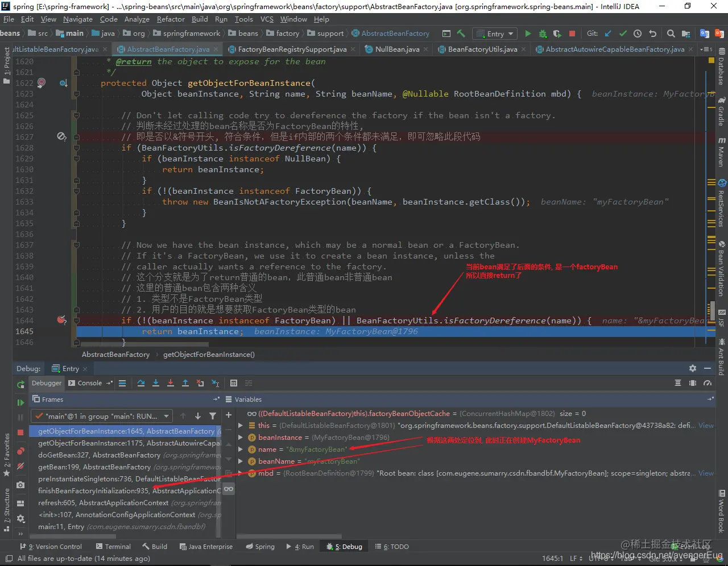Force step into with red down arrow
The width and height of the screenshot is (728, 566).
coord(171,383)
